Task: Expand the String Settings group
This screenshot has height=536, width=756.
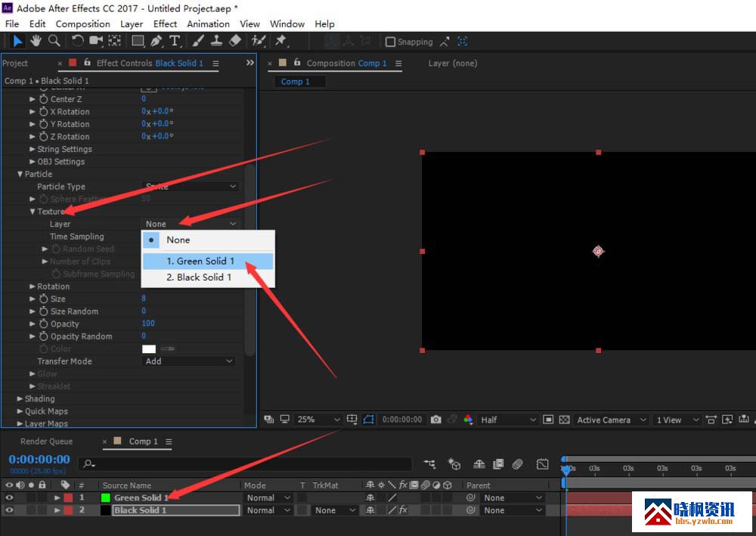Action: click(33, 149)
